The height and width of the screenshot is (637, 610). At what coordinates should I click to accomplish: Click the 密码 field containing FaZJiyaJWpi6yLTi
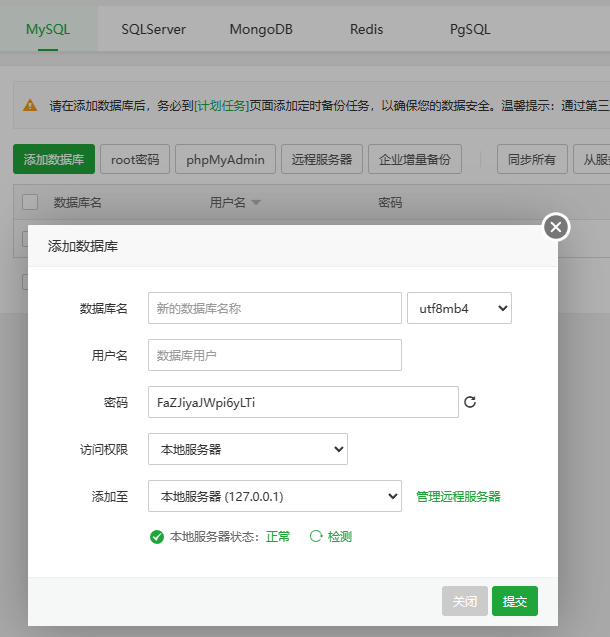[303, 402]
